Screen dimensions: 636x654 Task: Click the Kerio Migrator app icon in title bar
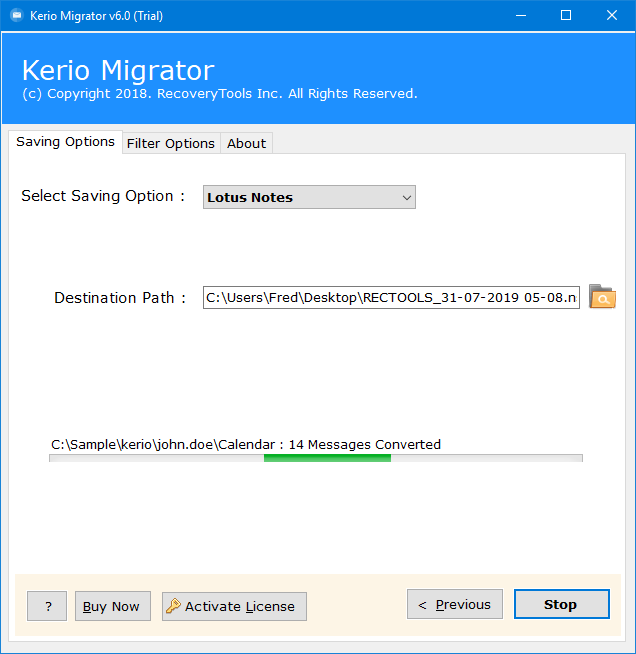coord(17,15)
